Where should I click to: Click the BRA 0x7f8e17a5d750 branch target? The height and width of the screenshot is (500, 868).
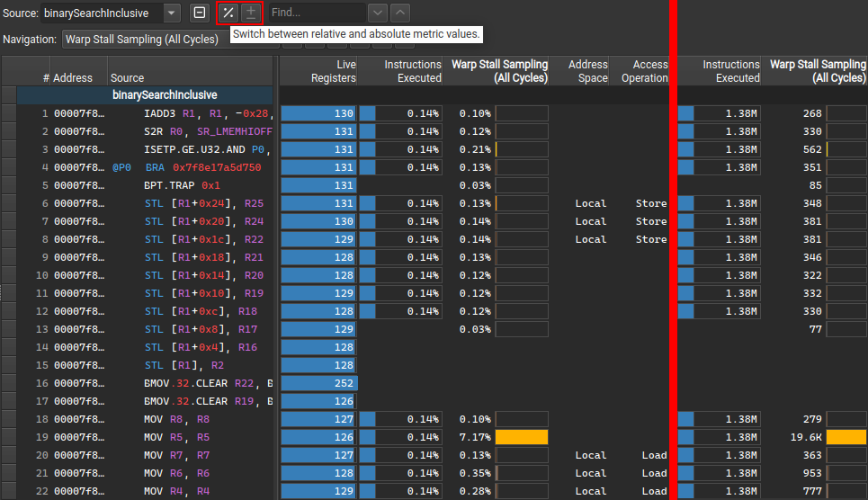tap(216, 167)
